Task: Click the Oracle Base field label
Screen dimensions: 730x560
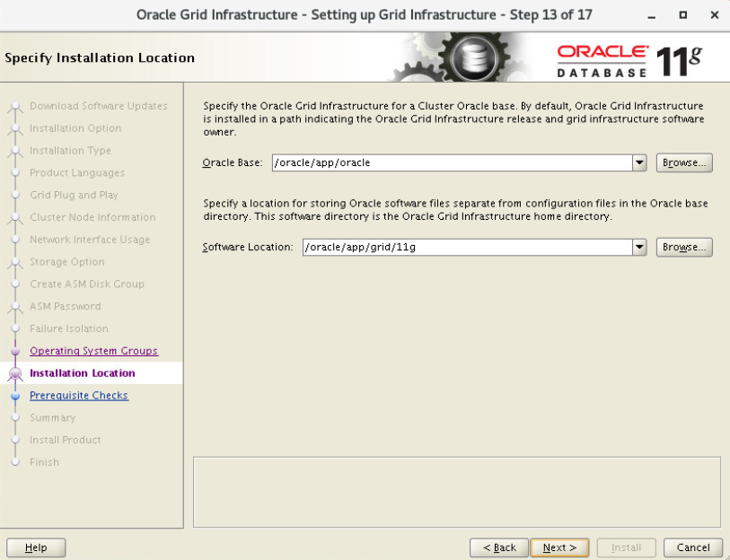Action: pyautogui.click(x=233, y=162)
